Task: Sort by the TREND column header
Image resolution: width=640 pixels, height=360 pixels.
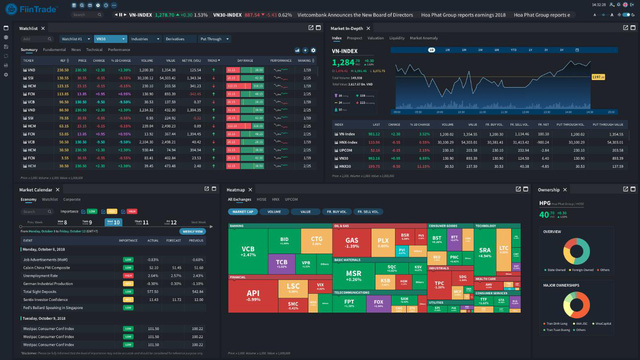Action: [x=213, y=60]
